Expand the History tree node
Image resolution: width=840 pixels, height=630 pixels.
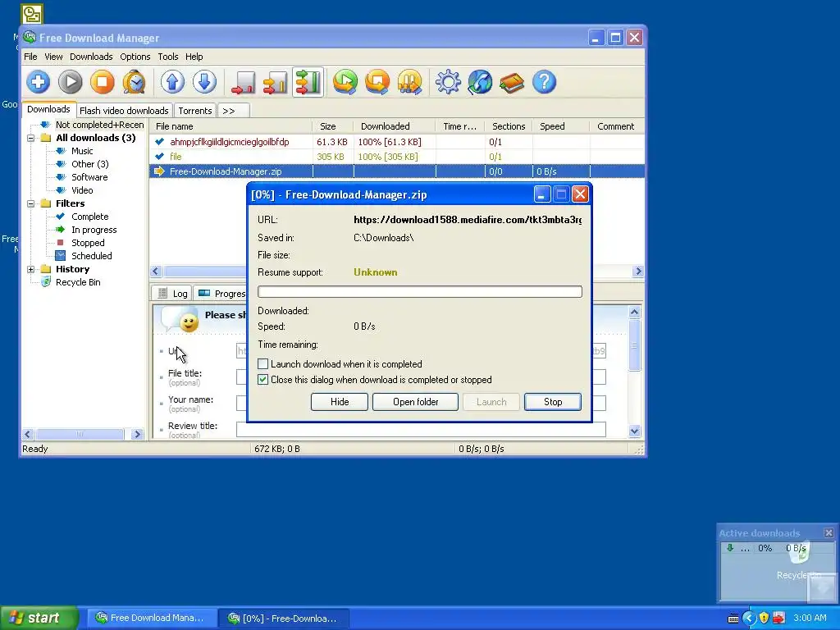click(31, 269)
